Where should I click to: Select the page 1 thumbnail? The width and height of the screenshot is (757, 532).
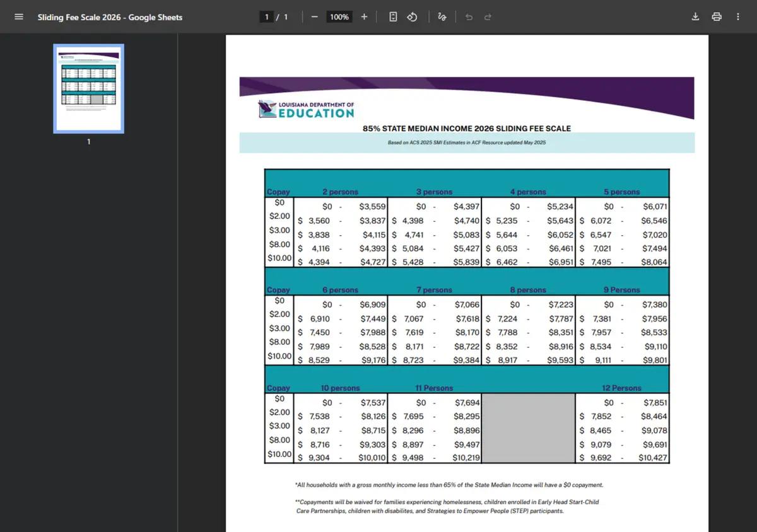[x=89, y=88]
